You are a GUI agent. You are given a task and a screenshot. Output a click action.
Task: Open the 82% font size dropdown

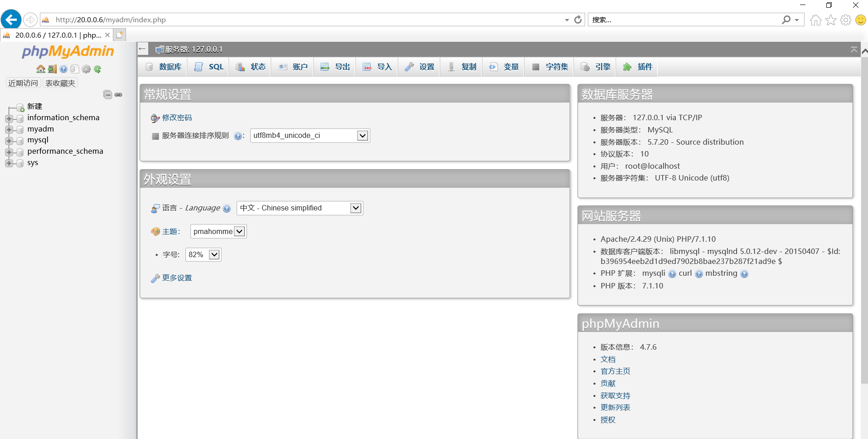pyautogui.click(x=203, y=254)
